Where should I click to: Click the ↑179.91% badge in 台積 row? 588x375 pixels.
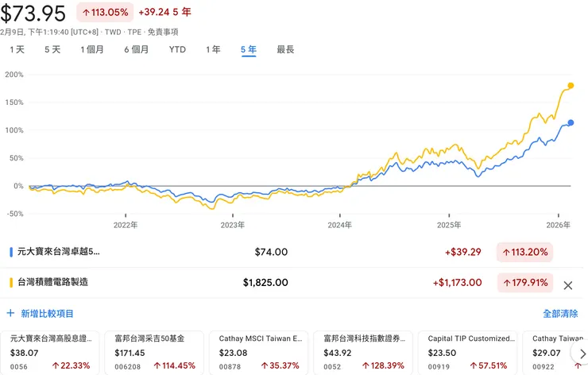(525, 282)
